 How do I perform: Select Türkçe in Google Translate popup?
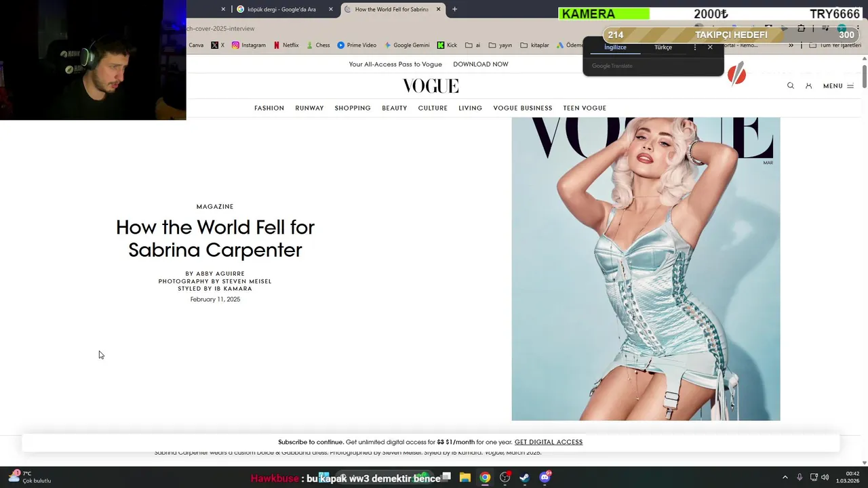coord(663,47)
